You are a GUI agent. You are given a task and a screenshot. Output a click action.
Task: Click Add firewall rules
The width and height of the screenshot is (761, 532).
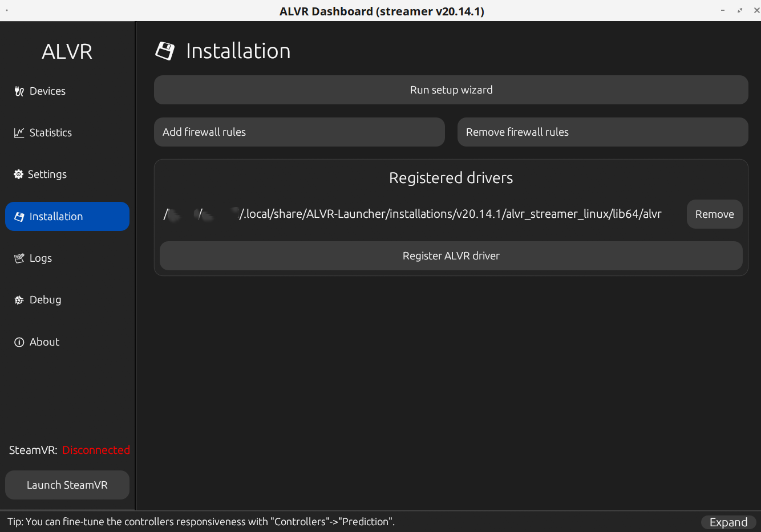click(299, 132)
